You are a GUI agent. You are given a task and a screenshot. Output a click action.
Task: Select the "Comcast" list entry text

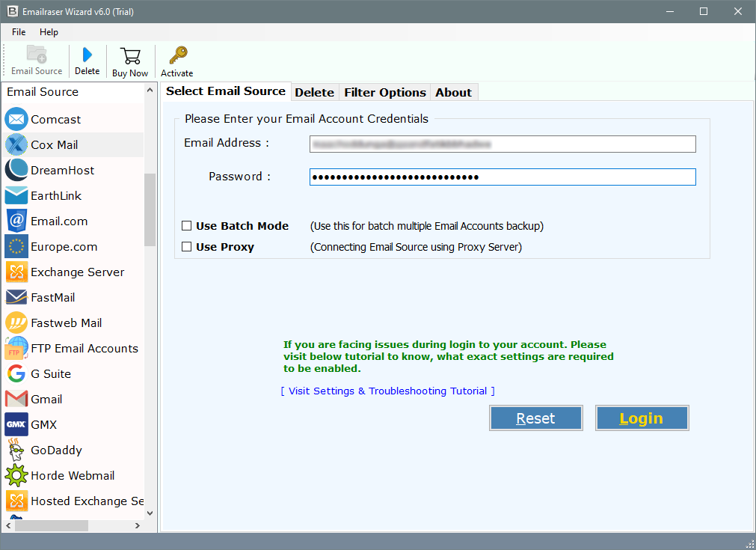click(x=56, y=119)
